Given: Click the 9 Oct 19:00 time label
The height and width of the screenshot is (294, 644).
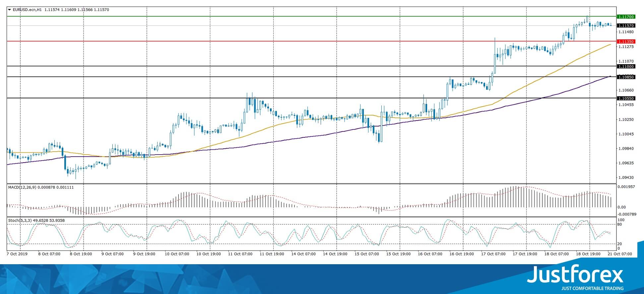Looking at the screenshot, I should pyautogui.click(x=144, y=254).
